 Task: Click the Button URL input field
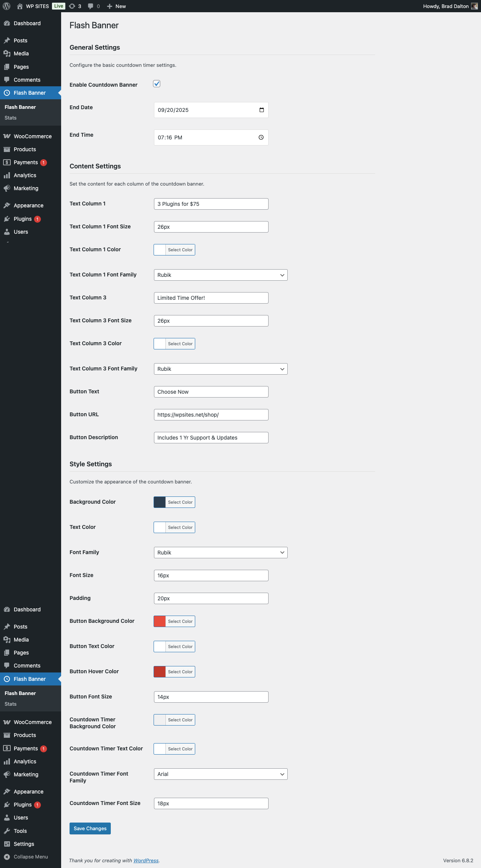(x=211, y=415)
